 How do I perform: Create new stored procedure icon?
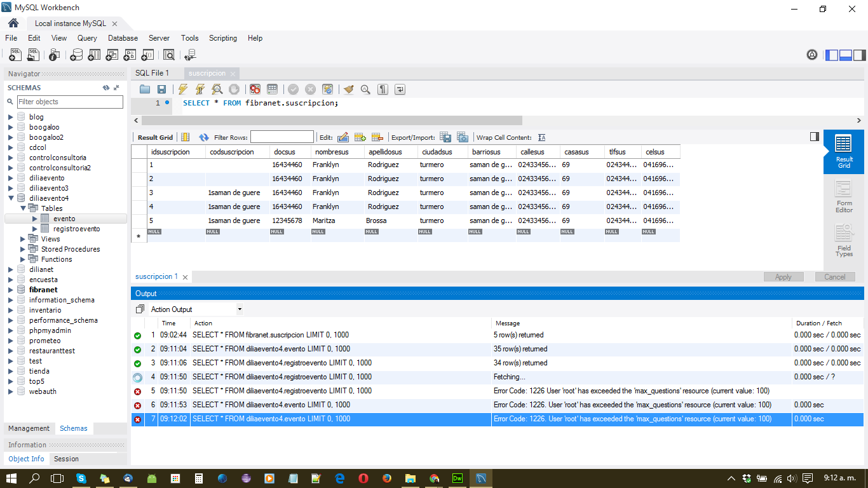[130, 55]
